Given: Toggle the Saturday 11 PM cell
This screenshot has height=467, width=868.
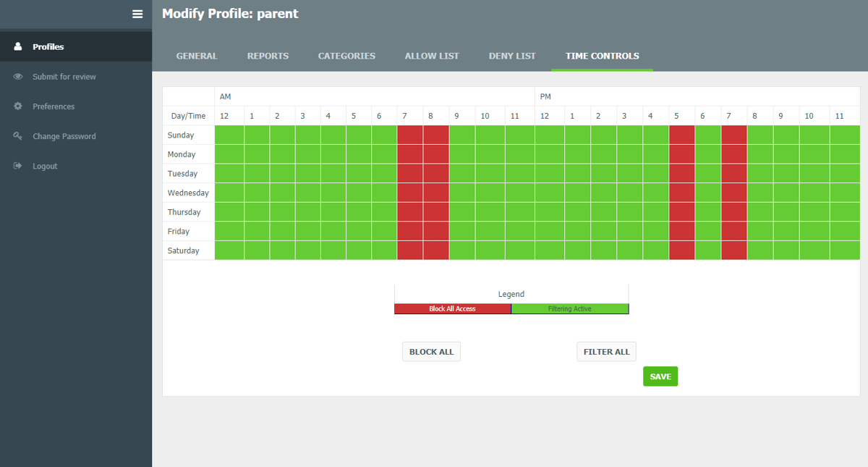Looking at the screenshot, I should [845, 250].
